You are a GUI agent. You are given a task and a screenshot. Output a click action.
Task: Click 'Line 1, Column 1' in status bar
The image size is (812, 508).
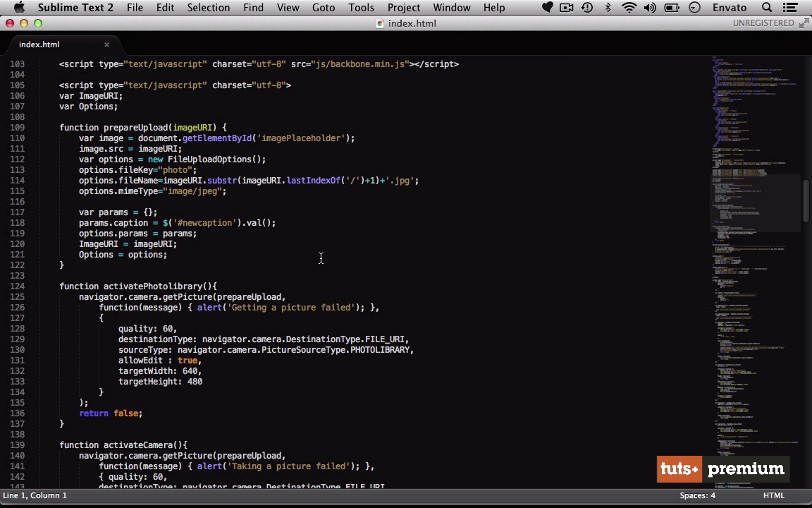click(35, 495)
